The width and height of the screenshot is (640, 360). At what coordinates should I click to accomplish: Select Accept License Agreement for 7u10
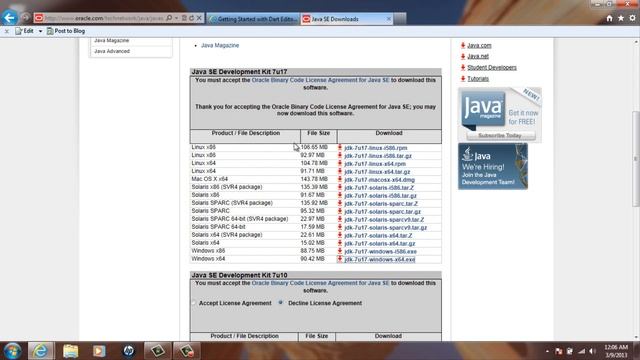pos(194,303)
